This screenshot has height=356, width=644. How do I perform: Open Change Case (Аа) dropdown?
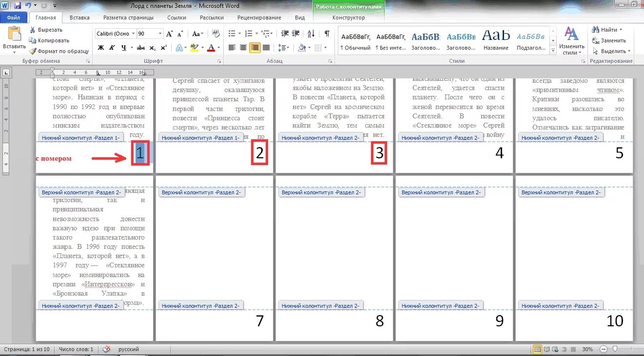click(x=197, y=34)
